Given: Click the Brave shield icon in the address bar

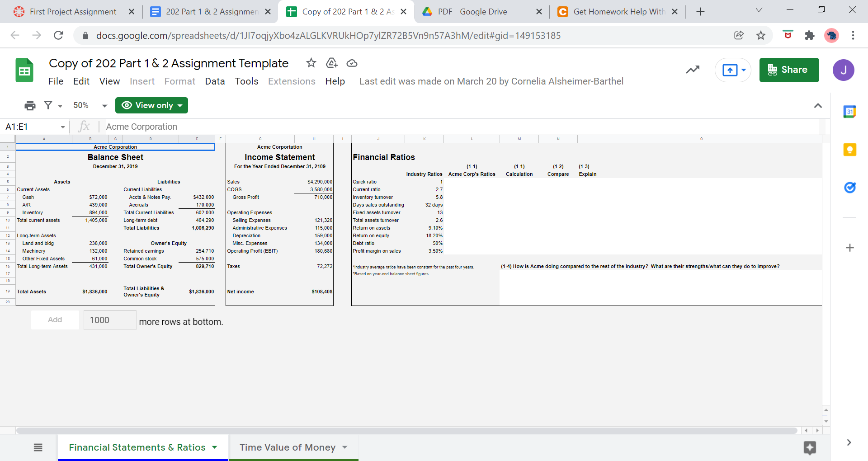Looking at the screenshot, I should [x=788, y=35].
